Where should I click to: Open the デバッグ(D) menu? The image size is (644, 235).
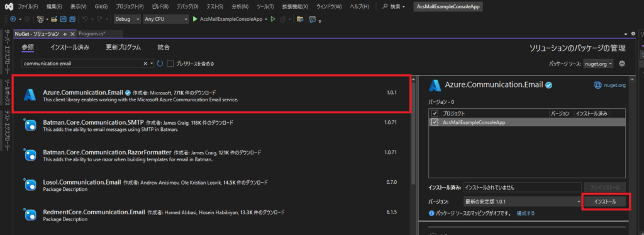(187, 7)
